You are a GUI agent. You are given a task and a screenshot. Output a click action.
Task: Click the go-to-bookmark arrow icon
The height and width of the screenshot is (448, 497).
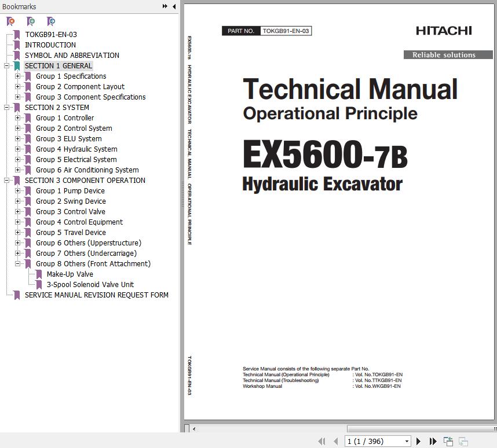point(51,21)
